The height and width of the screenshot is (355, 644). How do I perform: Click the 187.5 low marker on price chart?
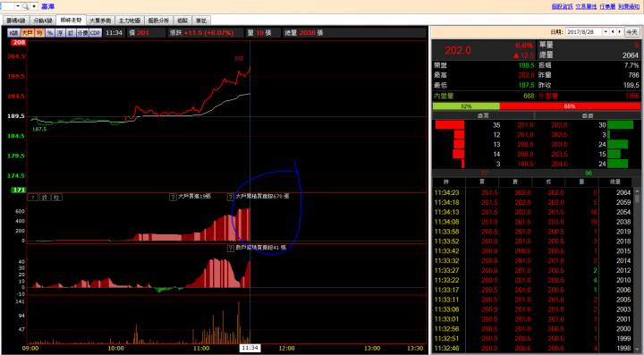[x=39, y=130]
